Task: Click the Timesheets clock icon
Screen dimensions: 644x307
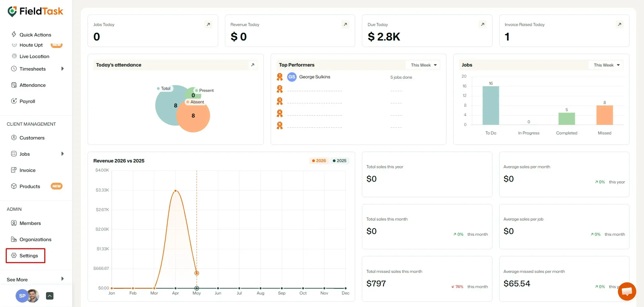Action: pyautogui.click(x=14, y=69)
